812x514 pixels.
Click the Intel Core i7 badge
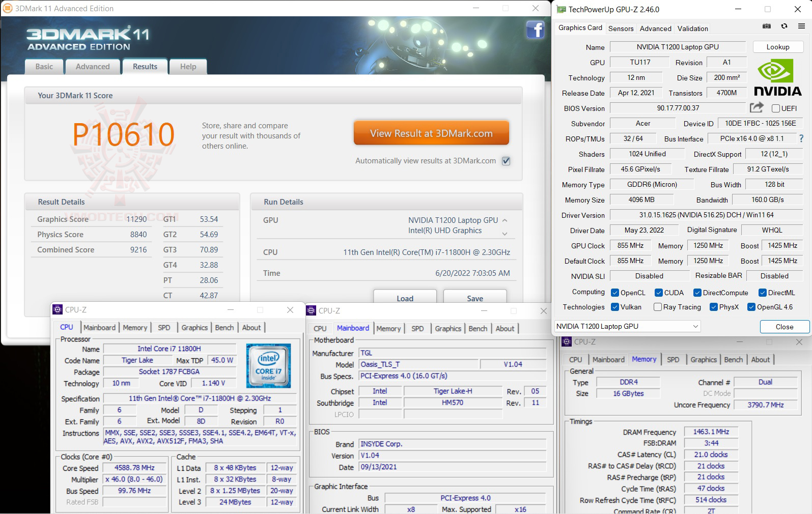(268, 366)
